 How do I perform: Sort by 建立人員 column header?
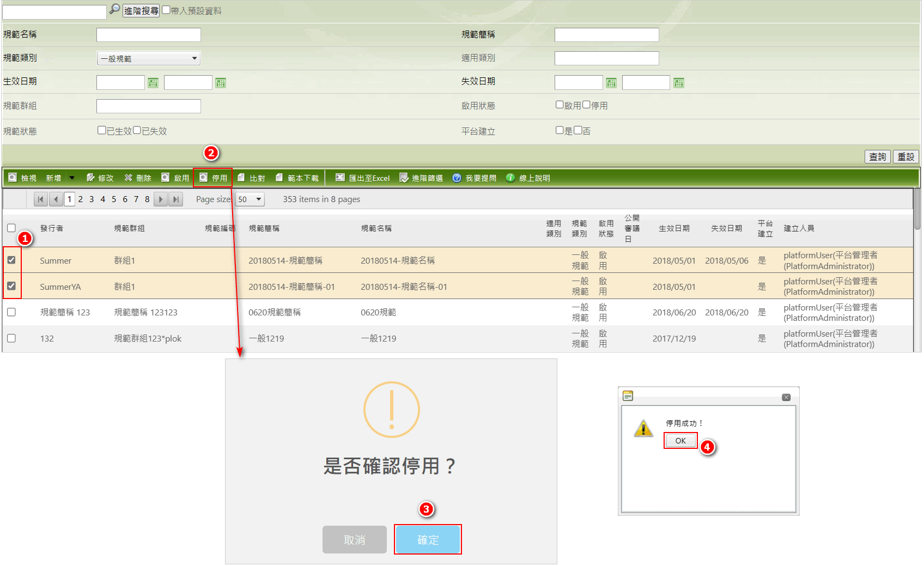[799, 228]
